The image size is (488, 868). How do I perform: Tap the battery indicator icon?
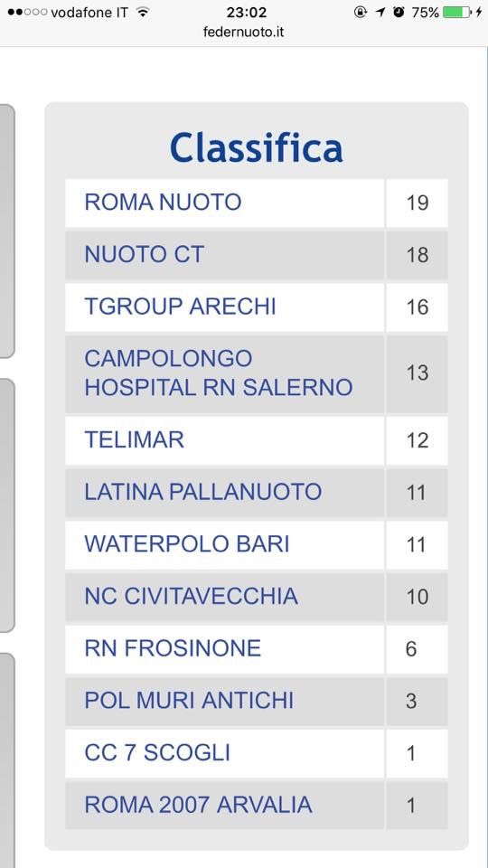(457, 12)
